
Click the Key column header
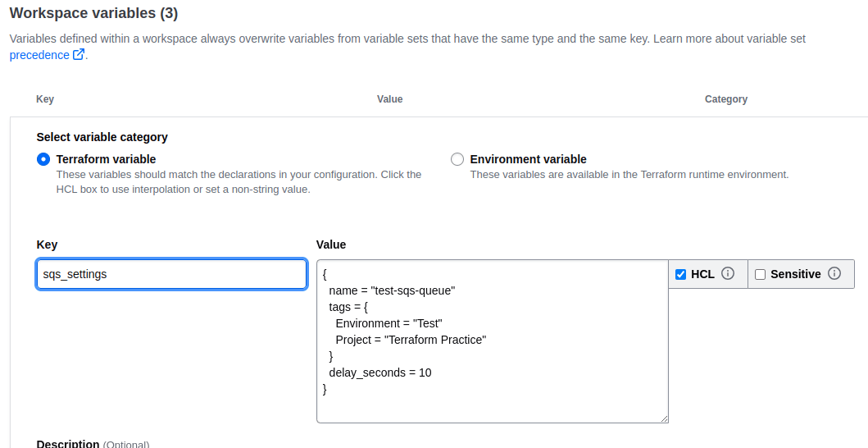45,99
